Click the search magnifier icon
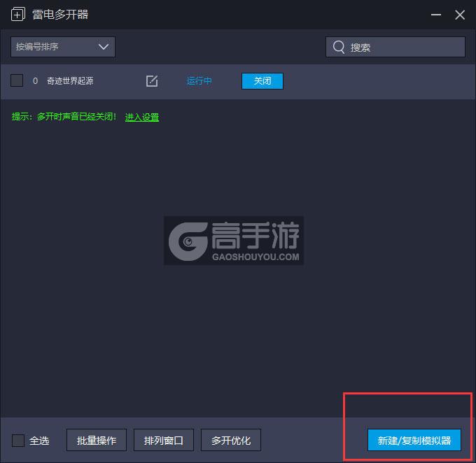Viewport: 476px width, 463px height. coord(339,47)
